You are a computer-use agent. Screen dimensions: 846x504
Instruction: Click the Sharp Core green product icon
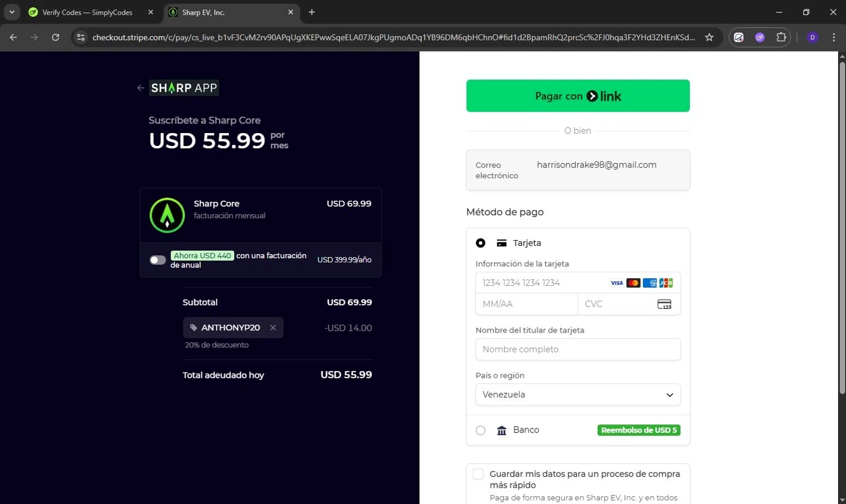tap(167, 215)
